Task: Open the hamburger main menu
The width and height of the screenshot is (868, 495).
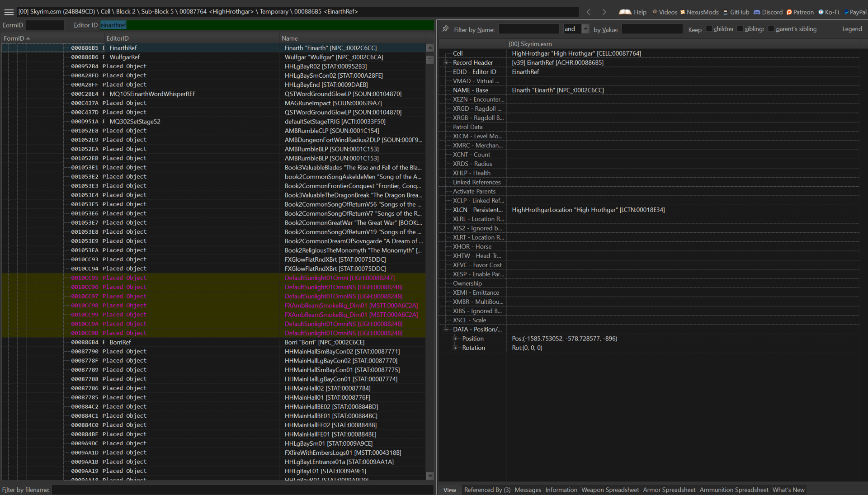Action: [x=9, y=12]
